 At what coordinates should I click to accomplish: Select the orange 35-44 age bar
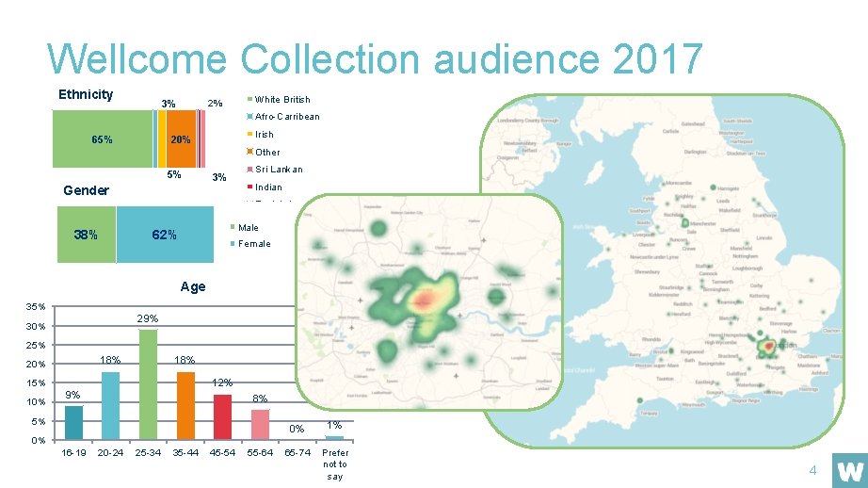185,406
